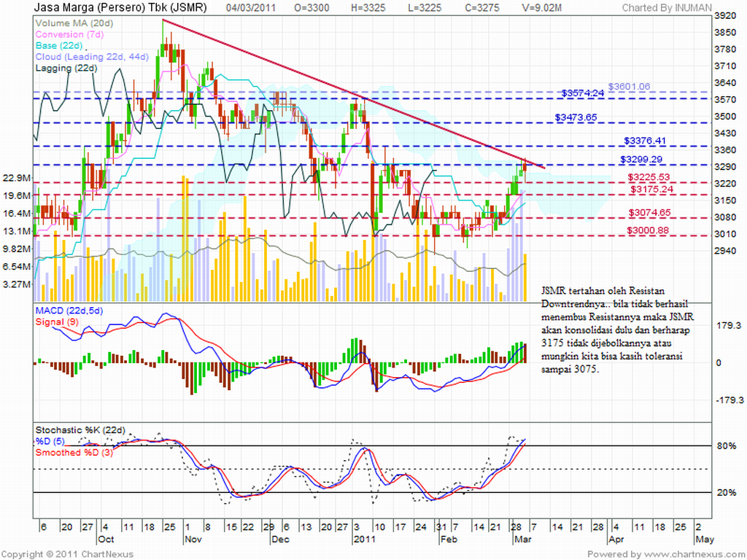This screenshot has width=747, height=560.
Task: Click the 3.27M volume axis label
Action: [17, 284]
